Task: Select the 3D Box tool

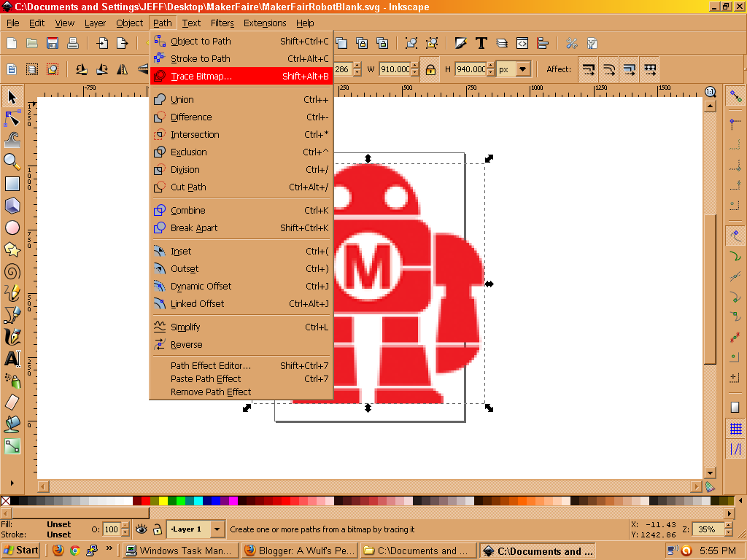Action: click(12, 206)
